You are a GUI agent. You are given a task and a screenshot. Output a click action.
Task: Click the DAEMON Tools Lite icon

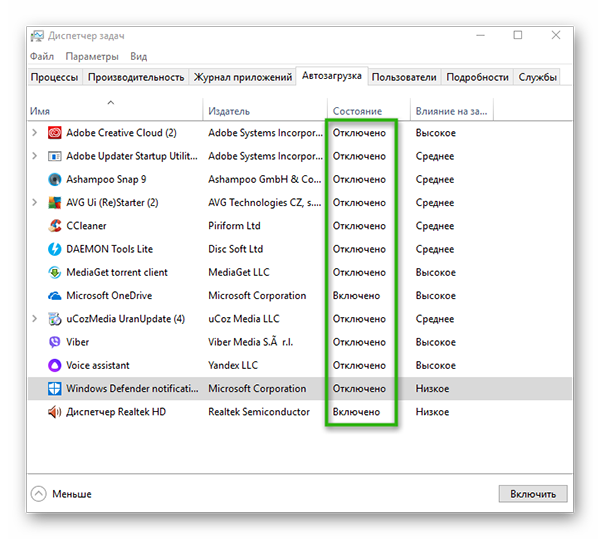55,249
